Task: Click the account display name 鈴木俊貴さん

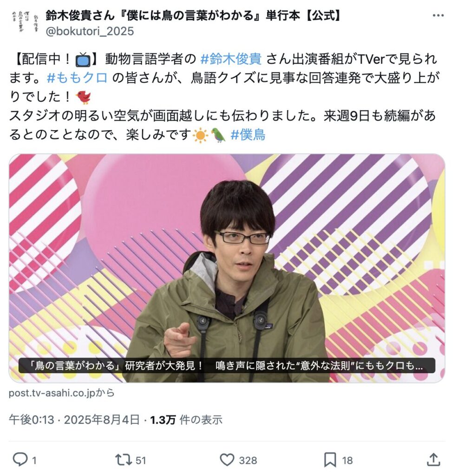Action: point(193,15)
